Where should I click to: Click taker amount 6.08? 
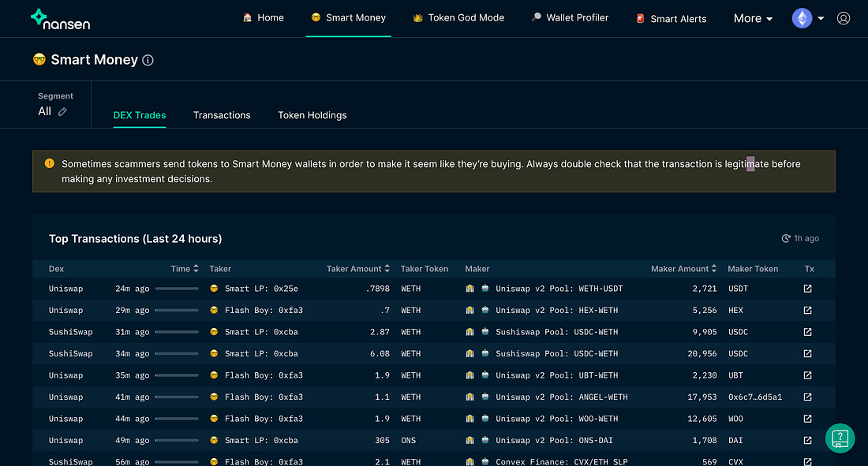[380, 354]
